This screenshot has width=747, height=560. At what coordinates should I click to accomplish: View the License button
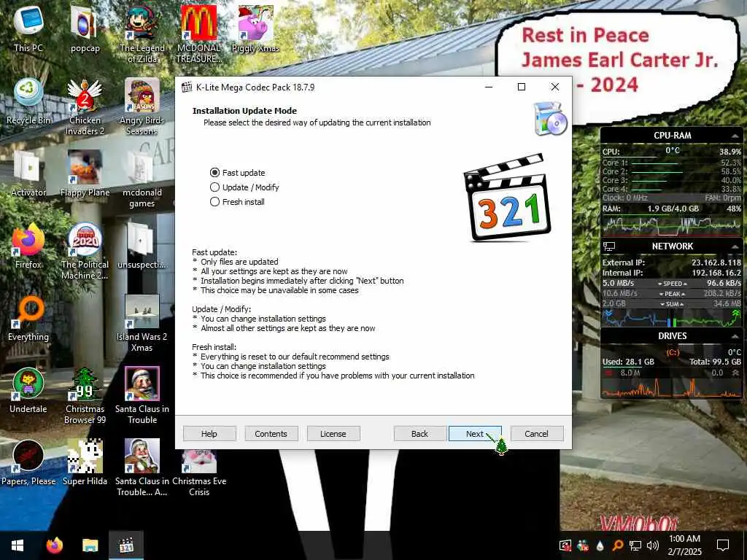(333, 434)
